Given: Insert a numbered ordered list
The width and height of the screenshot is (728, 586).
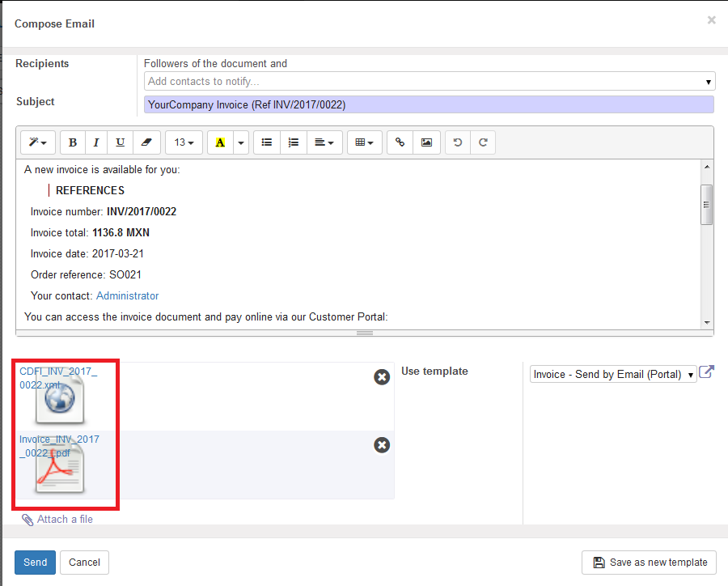Looking at the screenshot, I should point(293,142).
